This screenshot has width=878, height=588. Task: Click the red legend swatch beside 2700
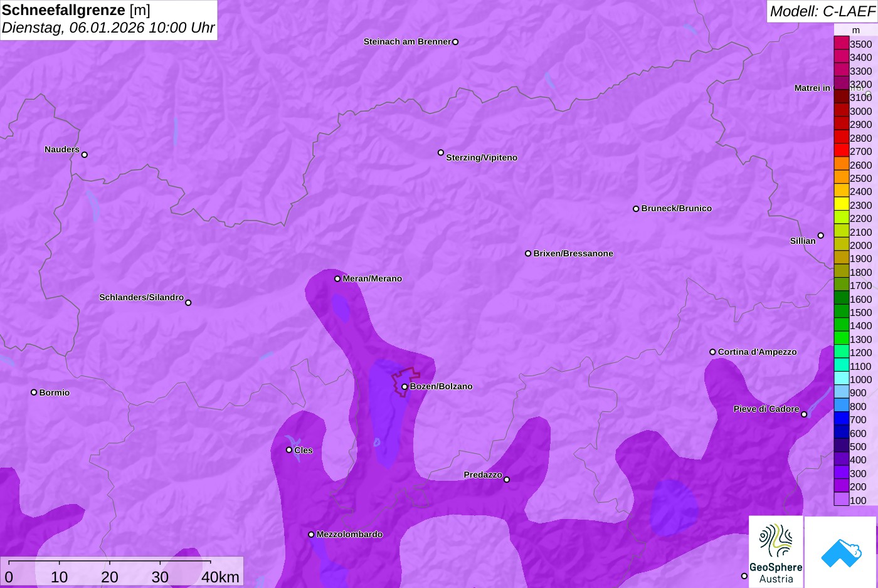pos(842,150)
